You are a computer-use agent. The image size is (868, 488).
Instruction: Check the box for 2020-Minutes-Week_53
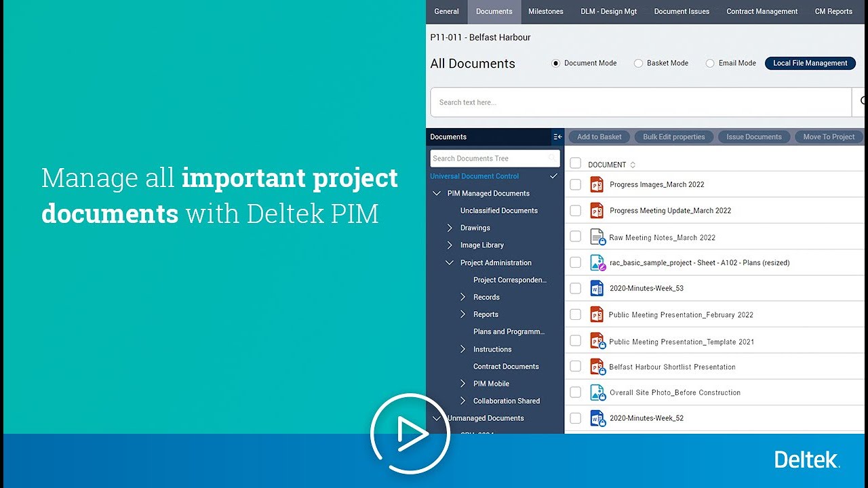pyautogui.click(x=576, y=289)
